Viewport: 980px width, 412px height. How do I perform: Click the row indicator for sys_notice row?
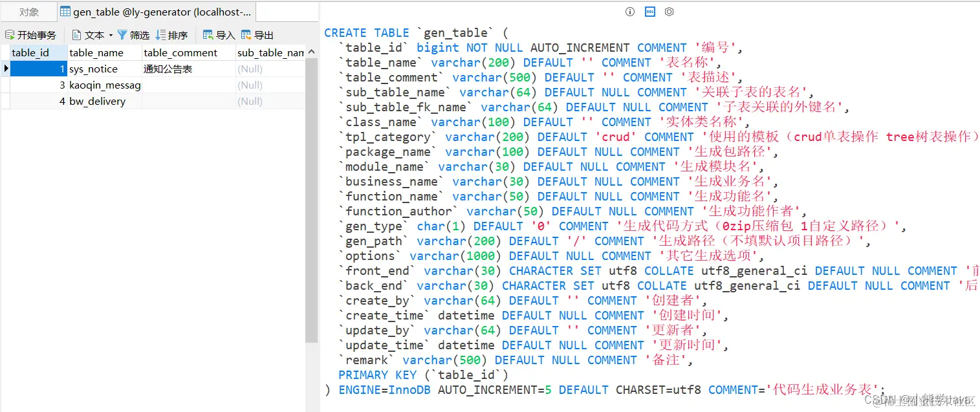click(x=5, y=69)
